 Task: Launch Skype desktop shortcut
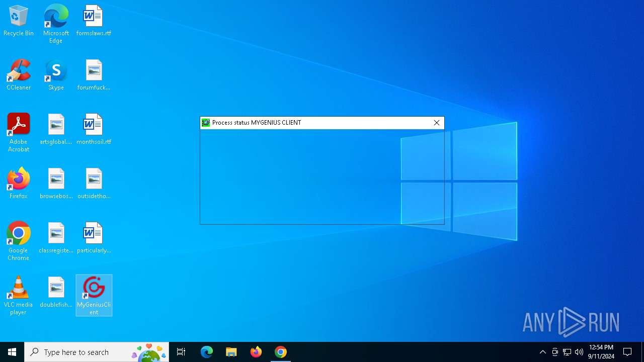click(x=56, y=75)
